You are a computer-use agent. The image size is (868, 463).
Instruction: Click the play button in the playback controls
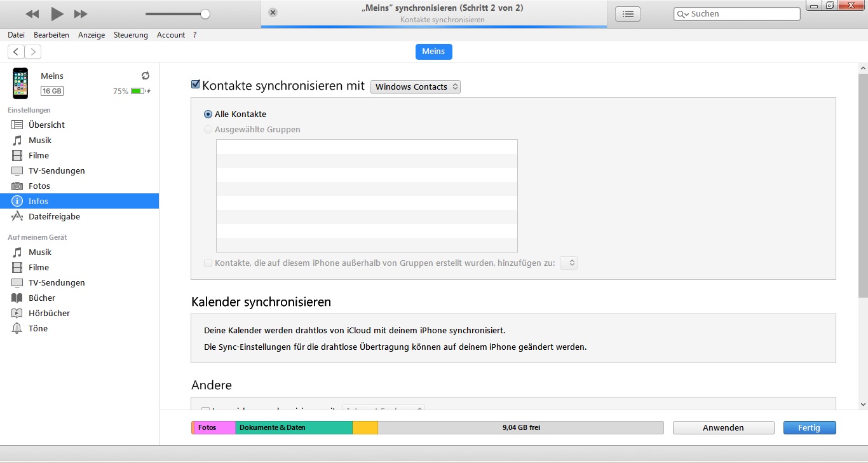(57, 13)
